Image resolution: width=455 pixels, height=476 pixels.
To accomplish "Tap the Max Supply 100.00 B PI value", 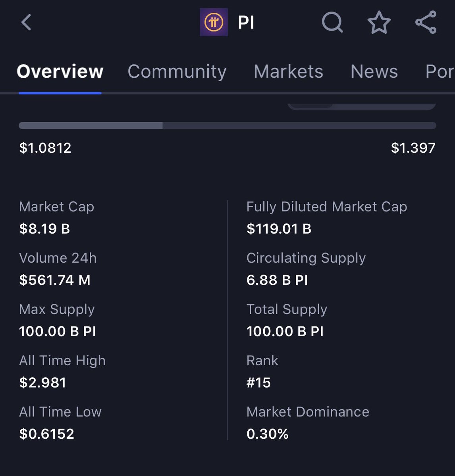I will coord(58,331).
